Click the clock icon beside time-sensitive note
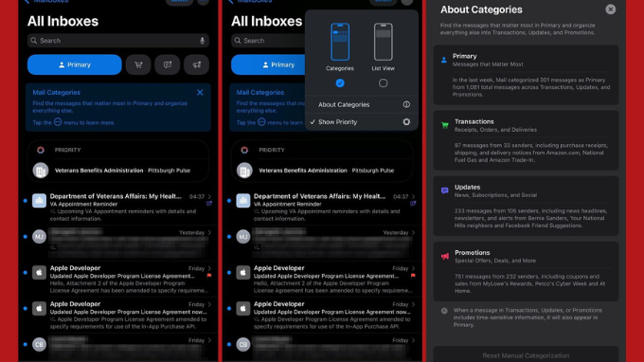Image resolution: width=644 pixels, height=362 pixels. click(x=444, y=311)
